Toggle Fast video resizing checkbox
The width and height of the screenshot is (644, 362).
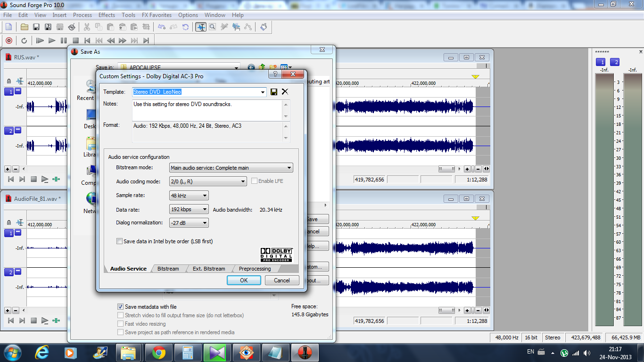coord(120,324)
